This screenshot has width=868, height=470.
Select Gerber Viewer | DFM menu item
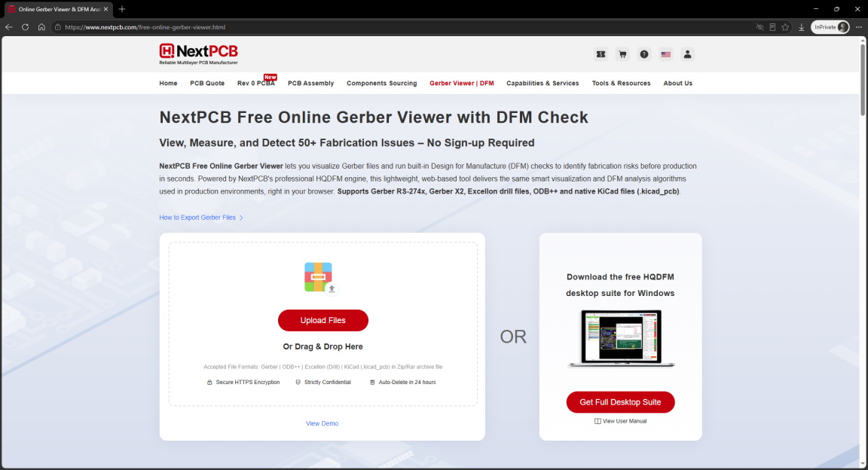[462, 83]
